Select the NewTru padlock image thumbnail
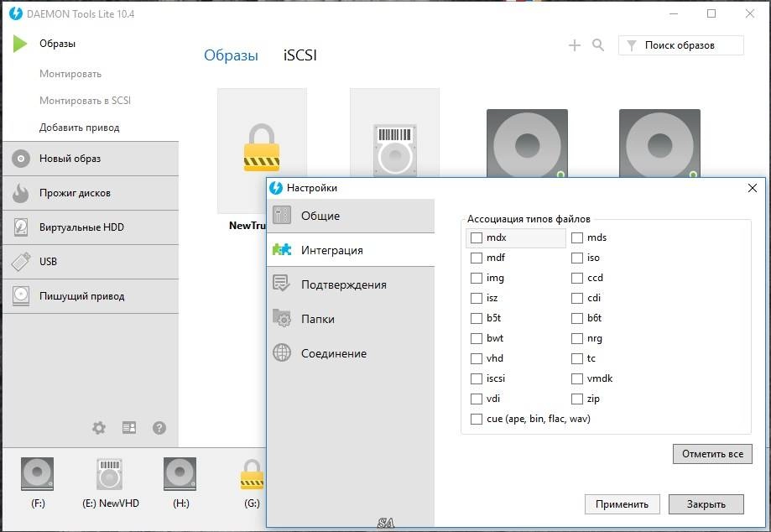Image resolution: width=771 pixels, height=532 pixels. click(262, 151)
